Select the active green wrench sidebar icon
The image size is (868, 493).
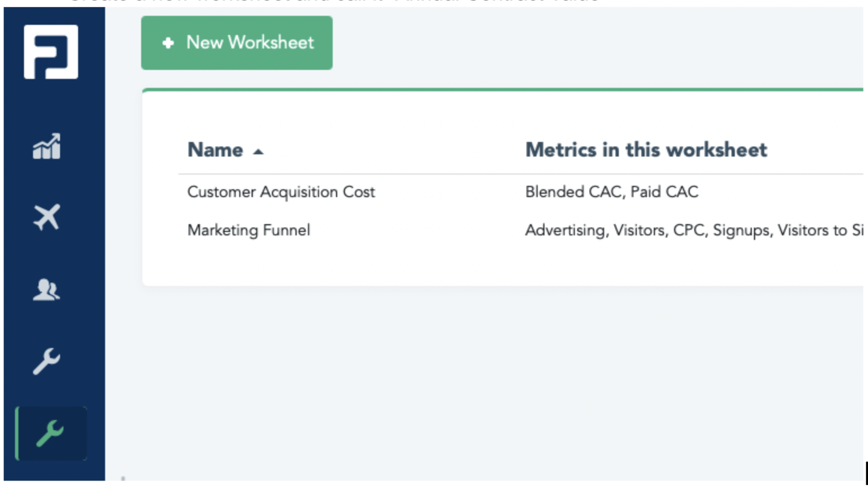(x=51, y=433)
